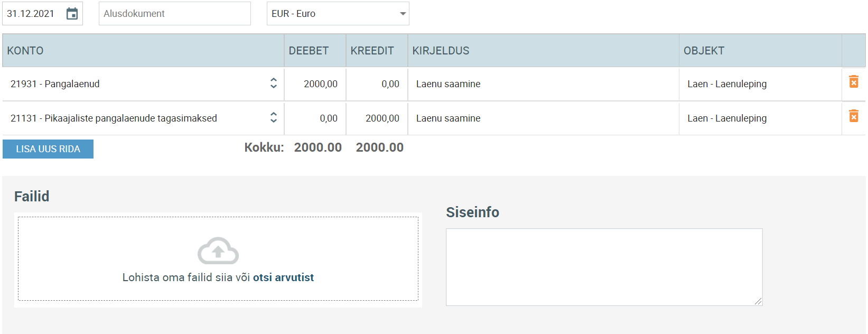Follow the otsi arvutist link

click(x=283, y=277)
